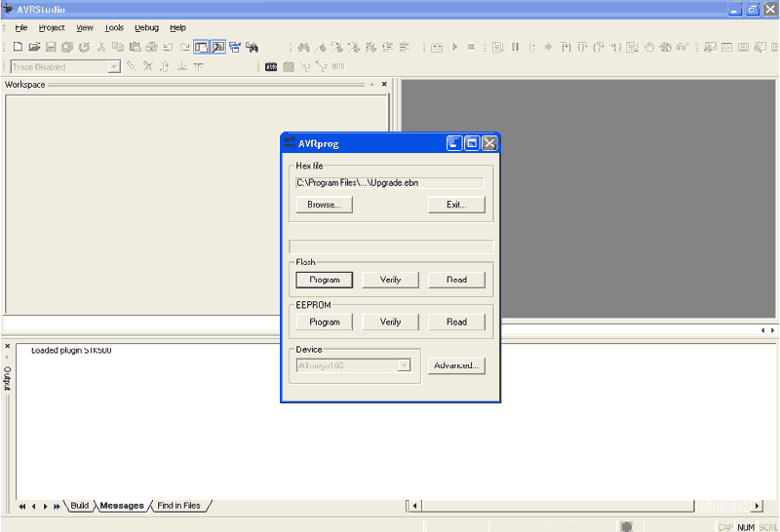Expand the Device ATmega163 dropdown
780x532 pixels.
[405, 365]
